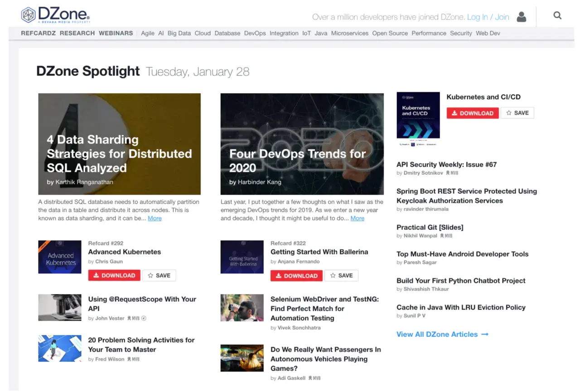Open the Four DevOps Trends for 2020 image
580x392 pixels.
[302, 144]
